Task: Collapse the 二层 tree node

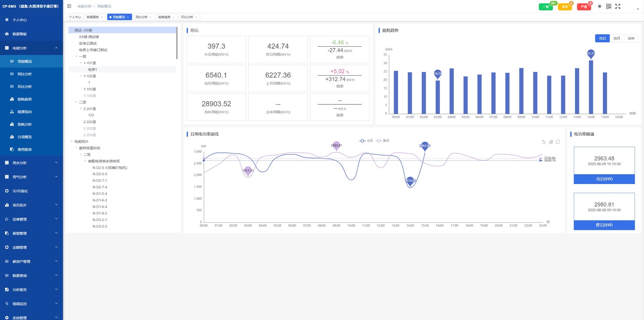Action: point(76,102)
